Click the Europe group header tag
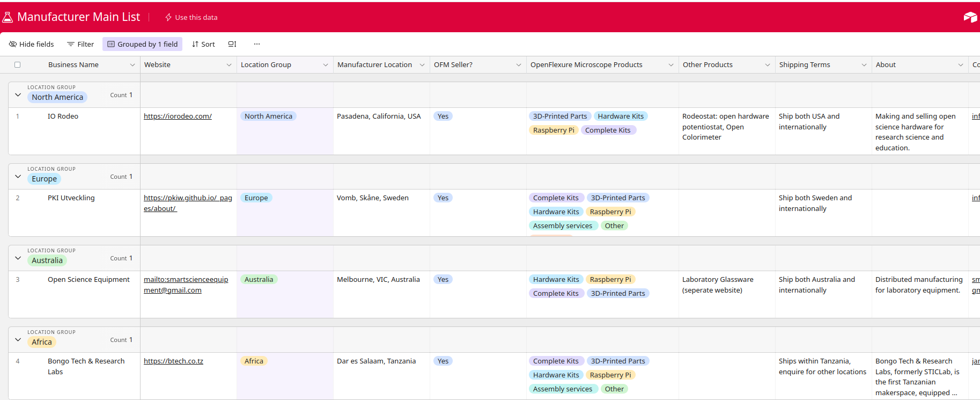The width and height of the screenshot is (980, 400). click(44, 179)
